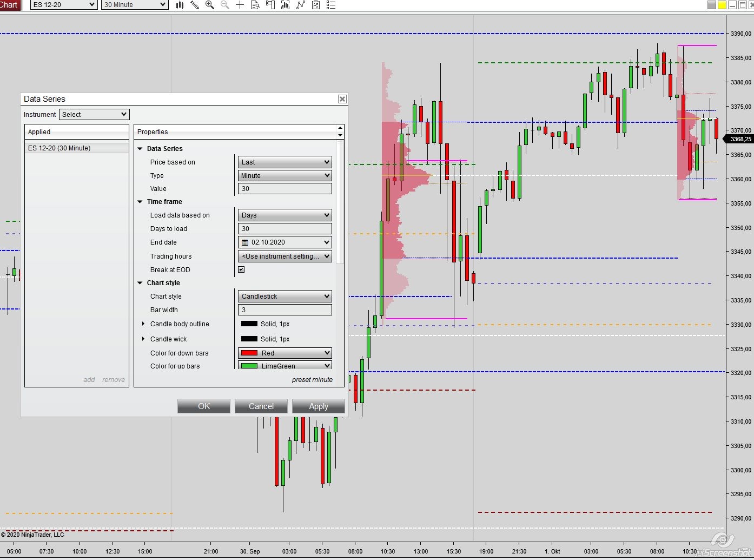Toggle the Break at EOD checkbox
754x560 pixels.
(x=241, y=269)
